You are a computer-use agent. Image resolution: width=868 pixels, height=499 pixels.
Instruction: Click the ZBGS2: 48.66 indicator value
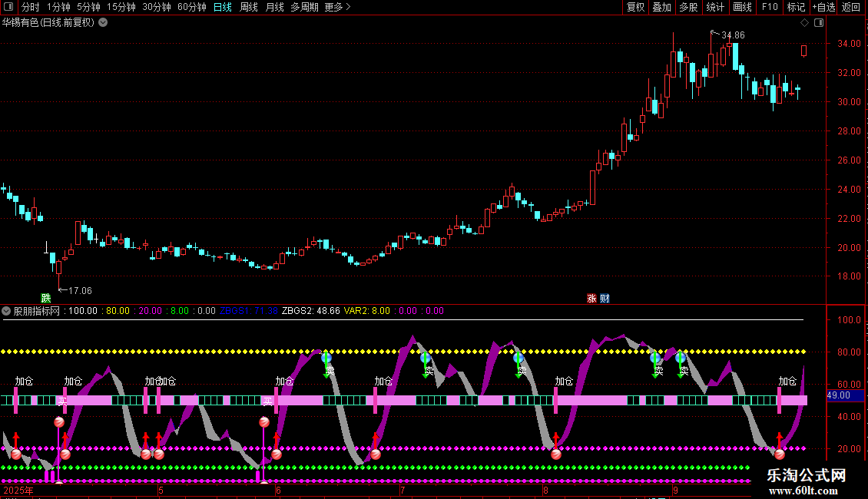point(310,311)
